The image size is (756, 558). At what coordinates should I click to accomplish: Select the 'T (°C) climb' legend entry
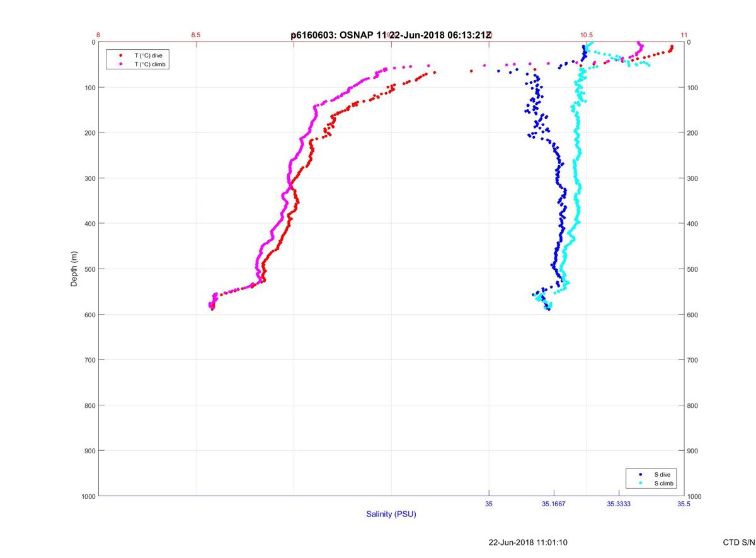coord(151,64)
